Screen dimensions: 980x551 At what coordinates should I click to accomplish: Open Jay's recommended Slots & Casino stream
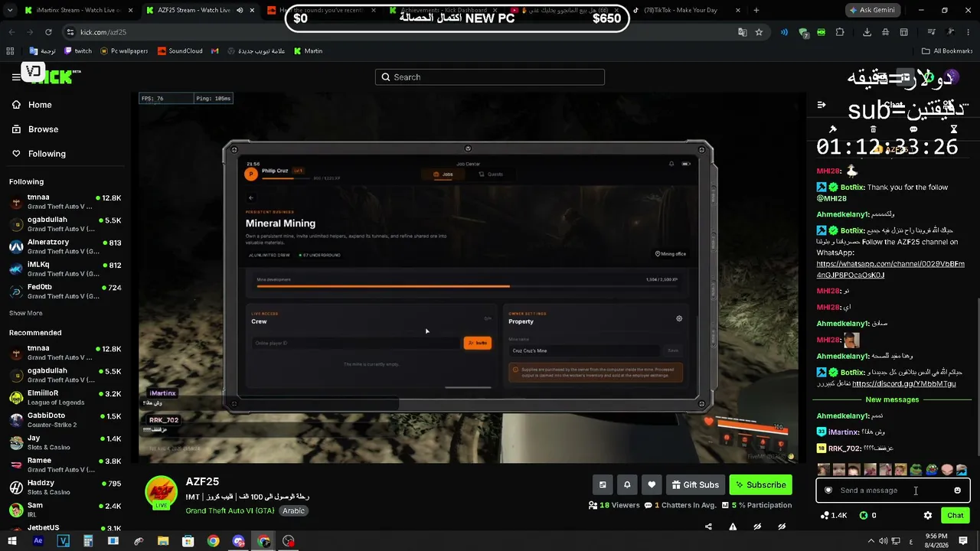click(x=65, y=442)
